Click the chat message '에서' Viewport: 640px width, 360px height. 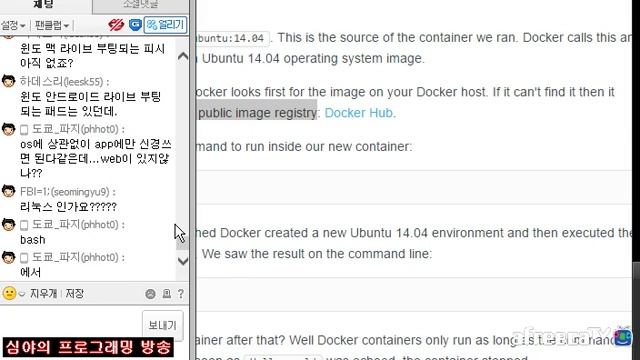(31, 272)
